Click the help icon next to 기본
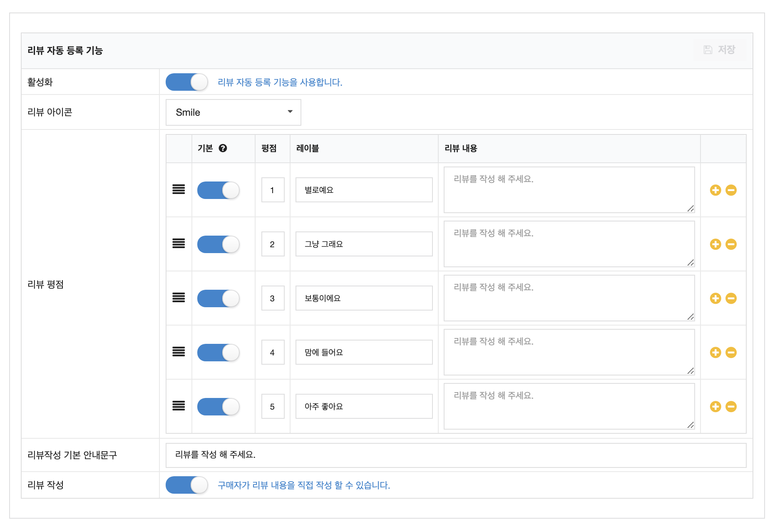775x532 pixels. tap(223, 148)
